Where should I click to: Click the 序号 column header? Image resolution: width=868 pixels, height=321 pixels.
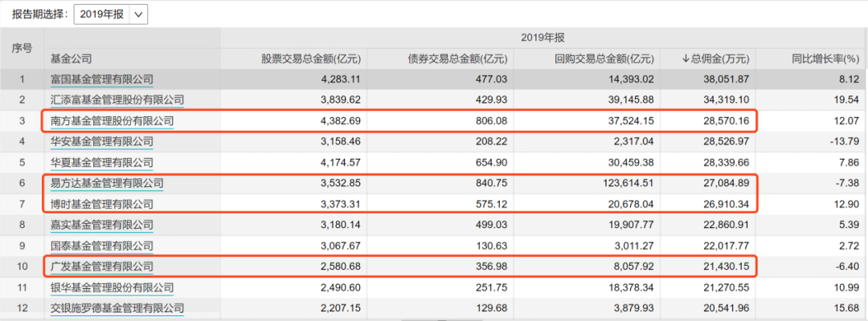pyautogui.click(x=23, y=48)
